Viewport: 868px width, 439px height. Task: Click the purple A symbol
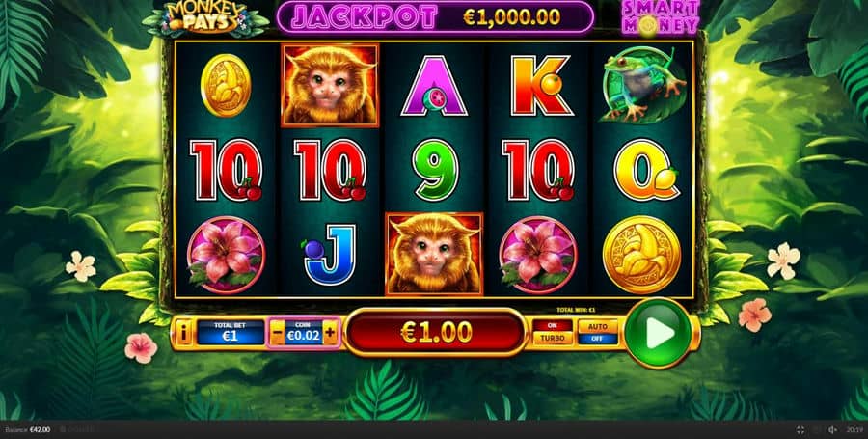435,86
